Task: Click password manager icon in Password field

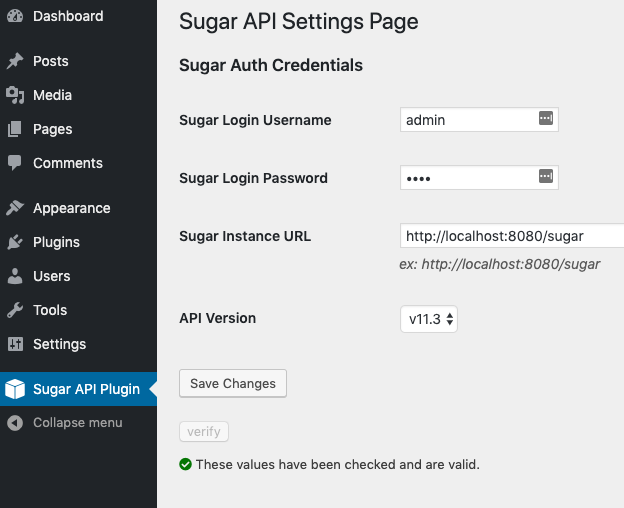Action: coord(546,176)
